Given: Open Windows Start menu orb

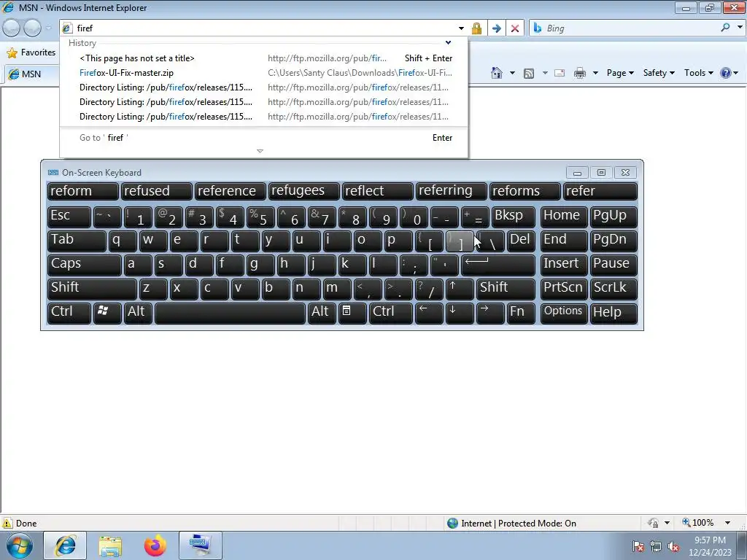Looking at the screenshot, I should point(19,545).
